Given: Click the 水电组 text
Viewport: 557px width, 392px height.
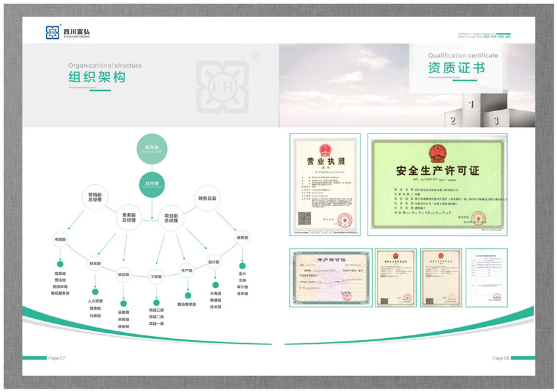Looking at the screenshot, I should 216,293.
